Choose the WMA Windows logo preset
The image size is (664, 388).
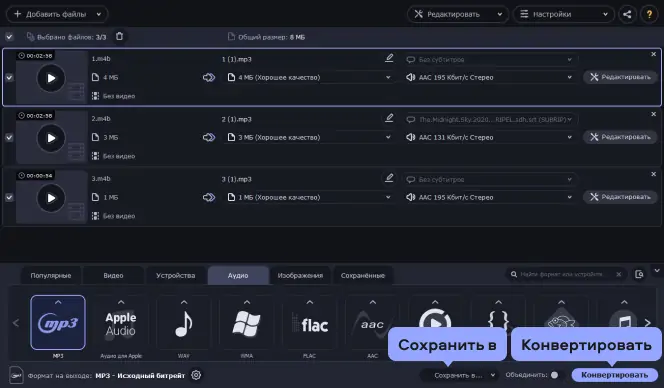click(246, 324)
